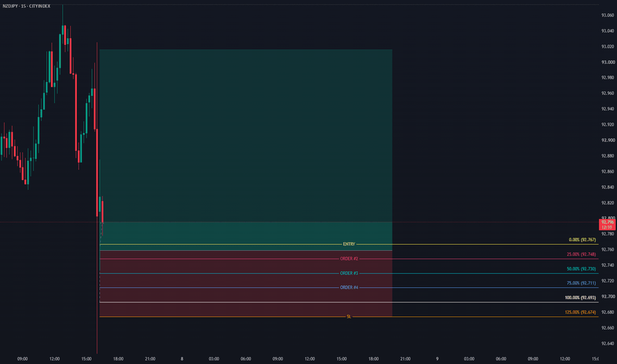Click the date label 8 on time axis

point(182,359)
